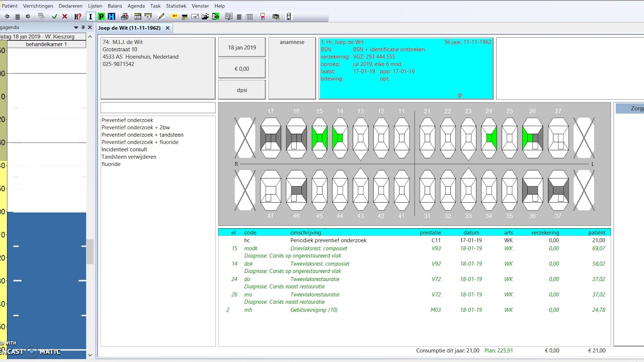
Task: Select the 'Gebitsreiniging: (10)' treatment row
Action: click(x=415, y=310)
